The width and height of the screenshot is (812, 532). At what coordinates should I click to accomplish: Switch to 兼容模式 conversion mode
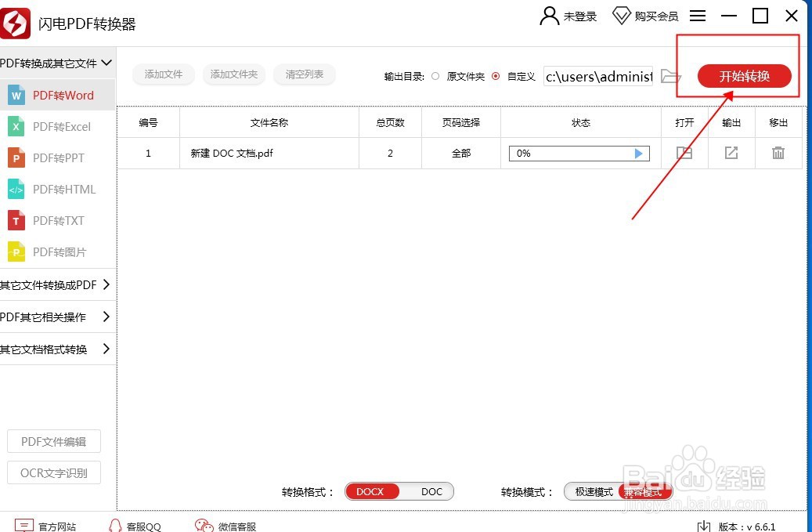(644, 491)
